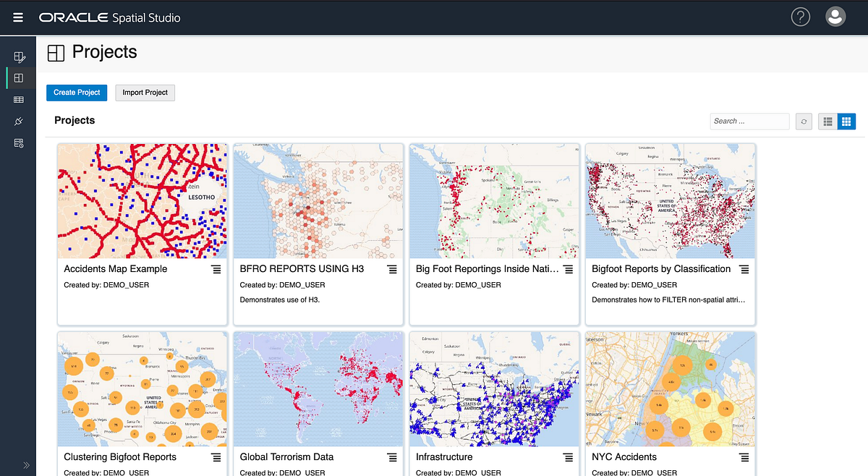Screen dimensions: 868x476
Task: Open the BFRO REPORTS USING H3 thumbnail
Action: (x=318, y=200)
